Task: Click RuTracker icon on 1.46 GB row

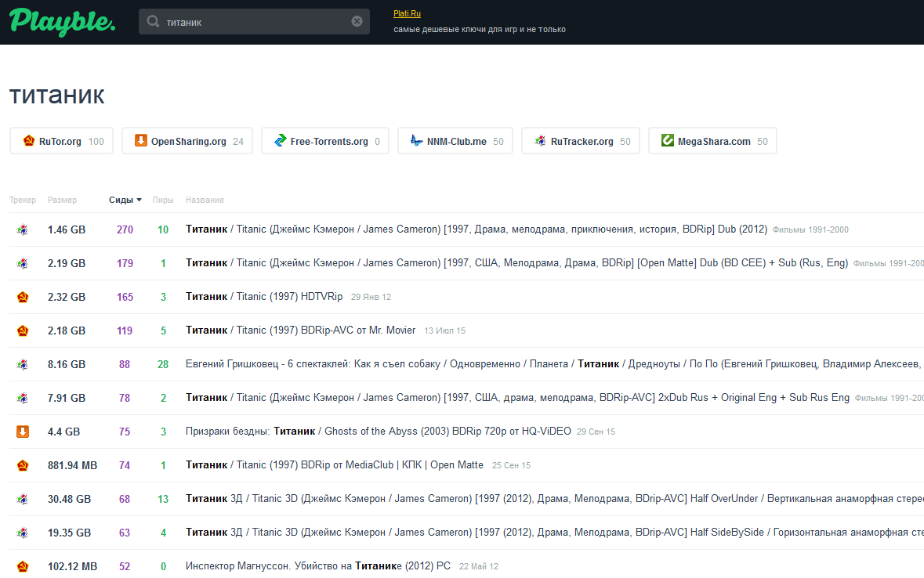Action: pyautogui.click(x=23, y=230)
